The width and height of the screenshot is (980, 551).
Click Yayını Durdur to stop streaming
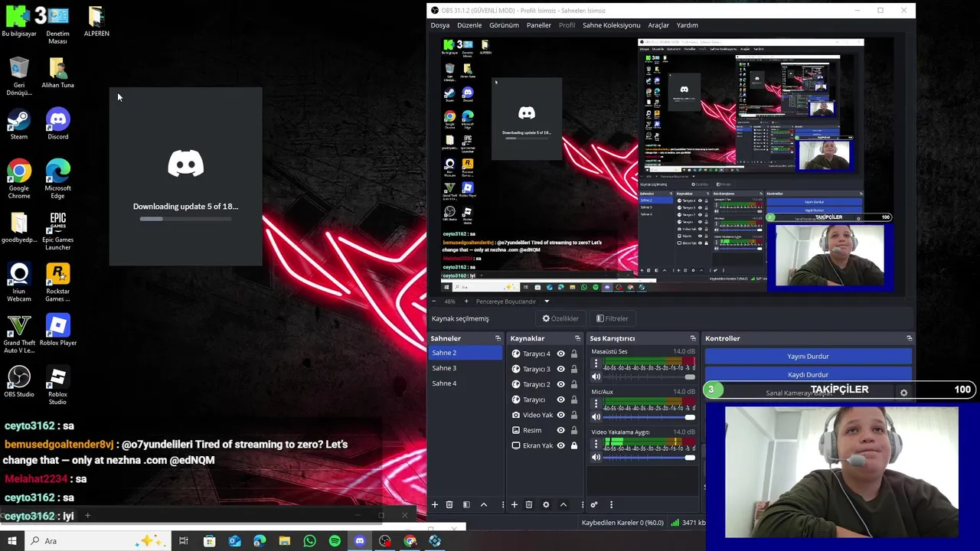click(808, 356)
